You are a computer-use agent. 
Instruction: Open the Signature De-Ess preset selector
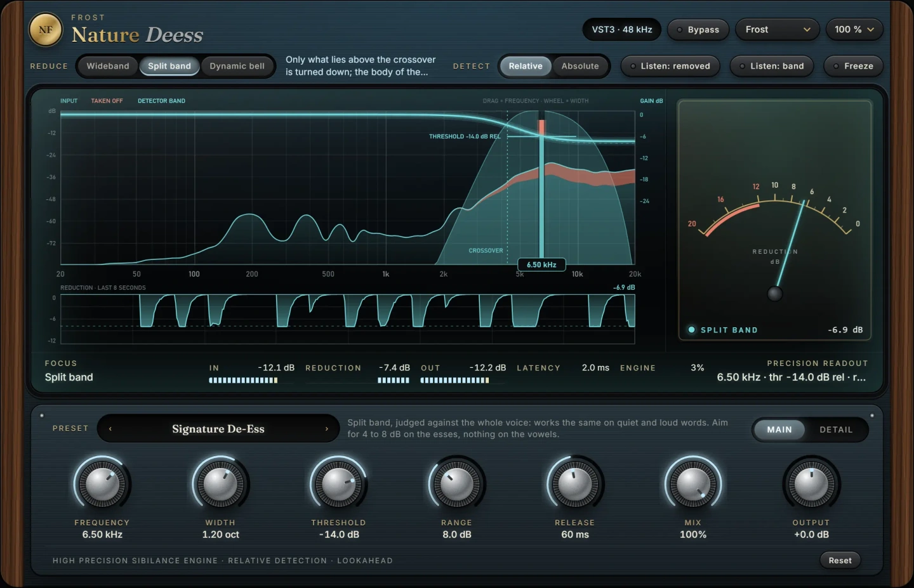pyautogui.click(x=218, y=429)
